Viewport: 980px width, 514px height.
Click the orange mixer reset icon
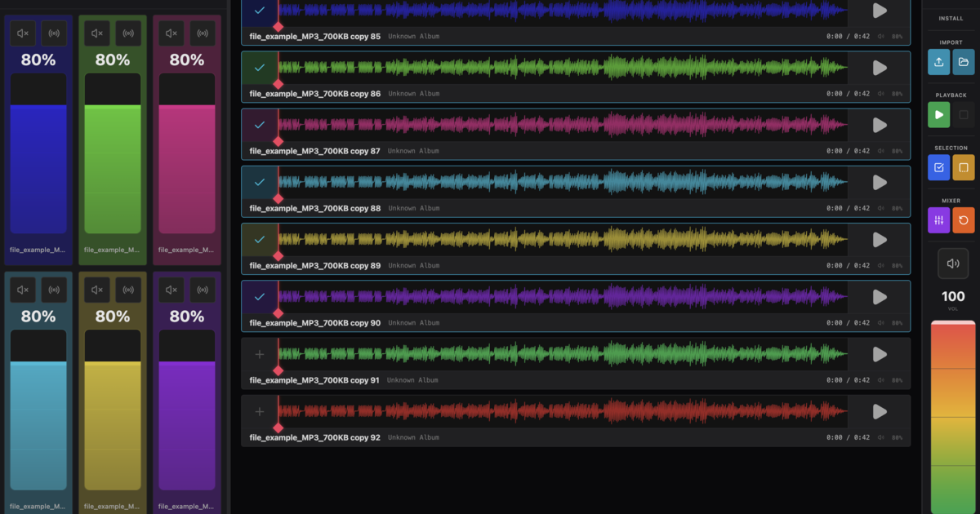pyautogui.click(x=963, y=220)
